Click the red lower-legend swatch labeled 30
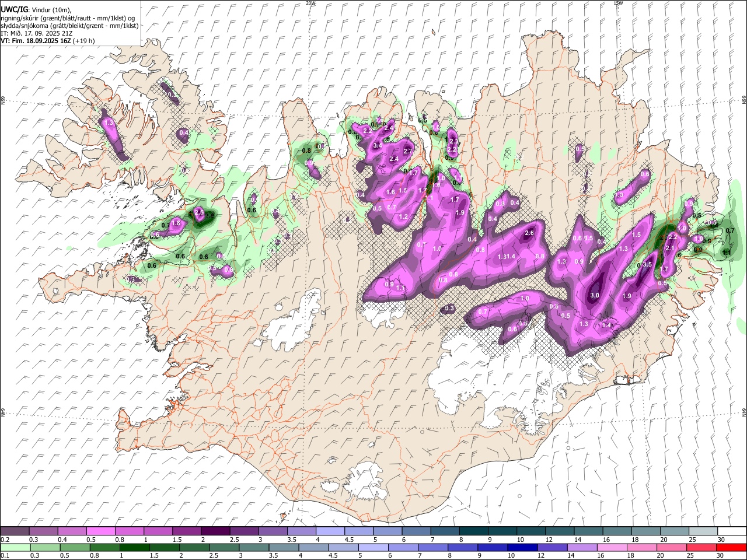Viewport: 747px width, 560px height. (731, 547)
